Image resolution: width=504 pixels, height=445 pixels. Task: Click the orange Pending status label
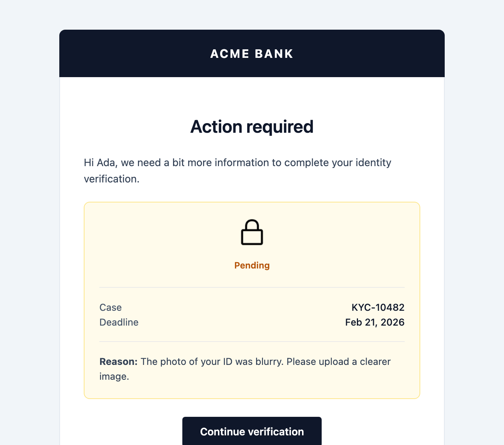coord(252,266)
